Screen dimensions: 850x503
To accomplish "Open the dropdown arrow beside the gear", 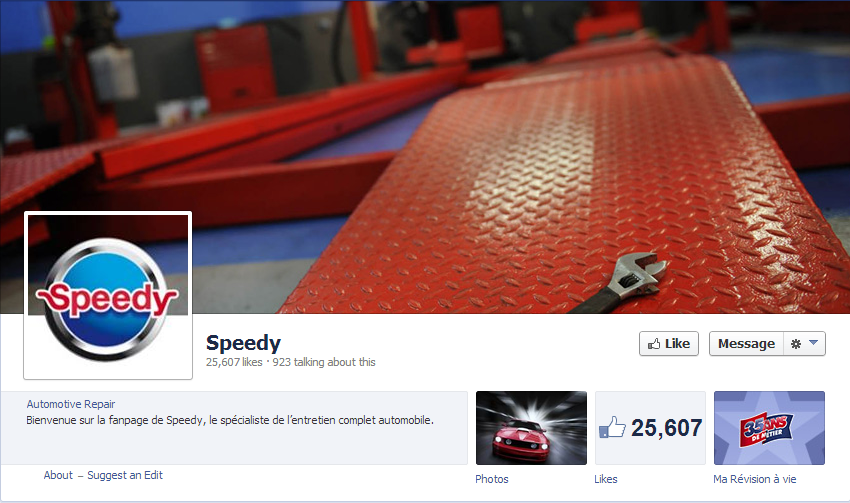I will pos(813,343).
